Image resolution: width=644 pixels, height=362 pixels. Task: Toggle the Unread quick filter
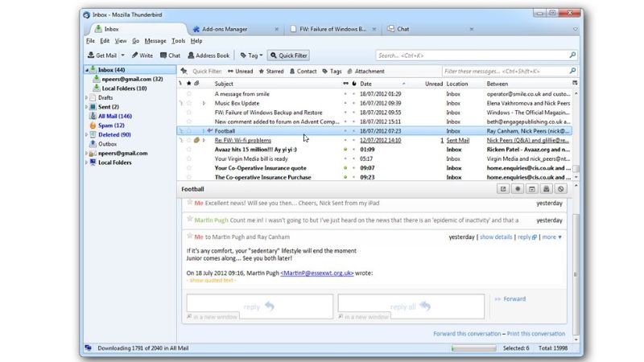[240, 71]
